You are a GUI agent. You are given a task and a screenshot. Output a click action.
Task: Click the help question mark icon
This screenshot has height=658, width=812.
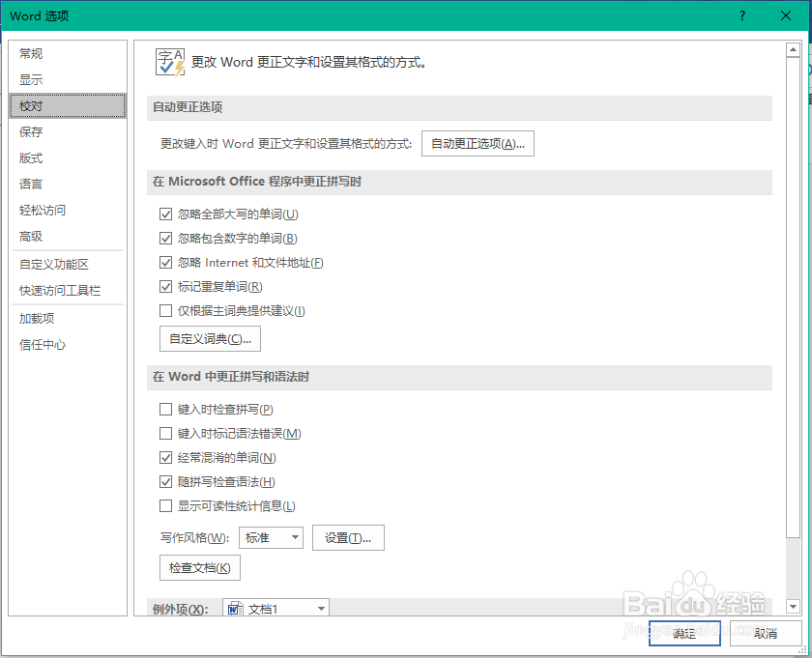[x=742, y=15]
